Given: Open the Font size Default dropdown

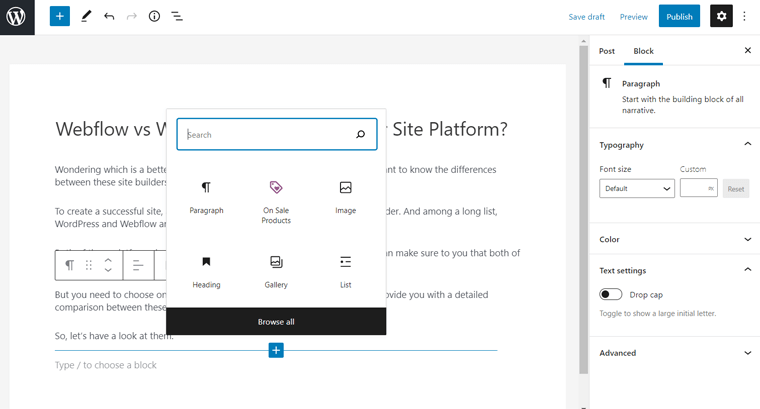Looking at the screenshot, I should 636,188.
